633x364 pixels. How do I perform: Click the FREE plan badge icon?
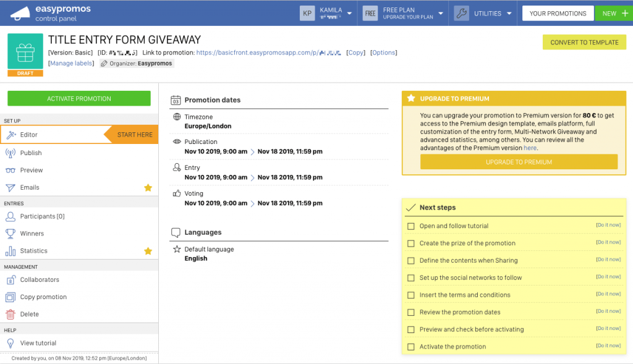[x=370, y=14]
